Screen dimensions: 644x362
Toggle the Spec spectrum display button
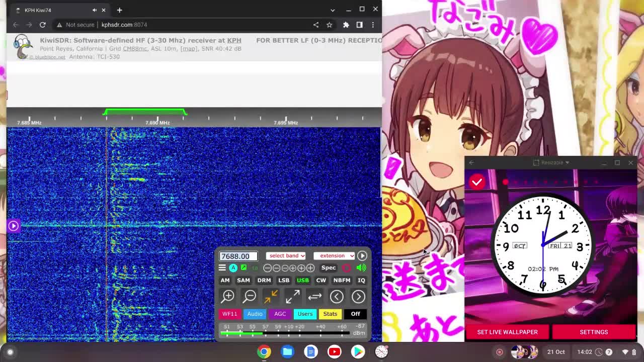pyautogui.click(x=328, y=268)
